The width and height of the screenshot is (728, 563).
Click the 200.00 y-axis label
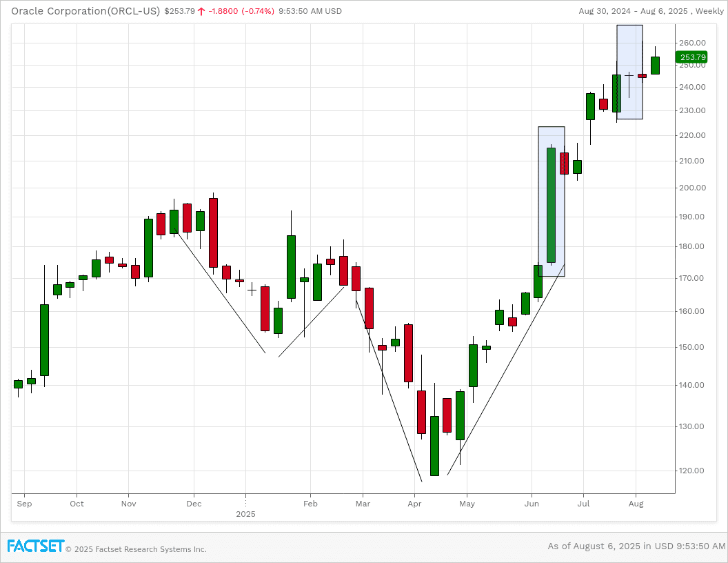point(692,188)
